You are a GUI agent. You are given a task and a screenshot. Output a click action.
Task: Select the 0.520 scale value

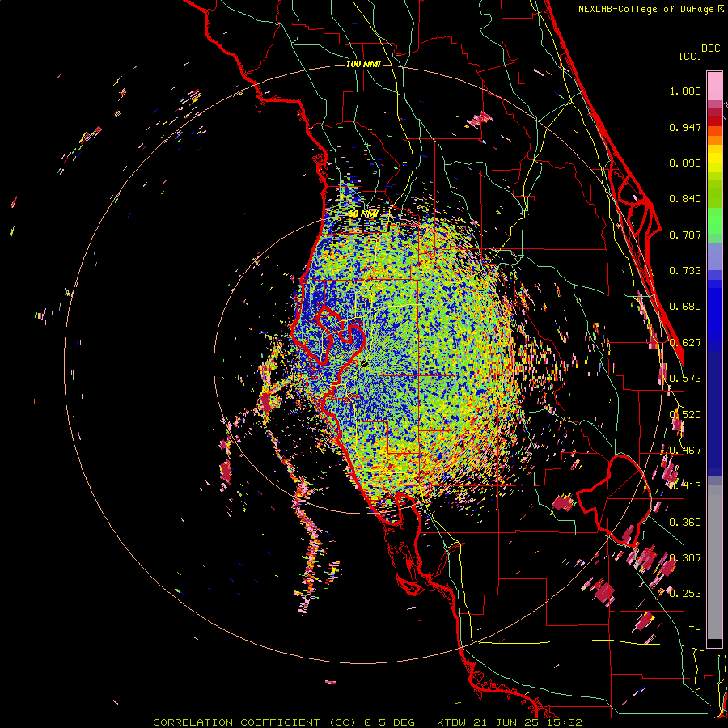[685, 415]
